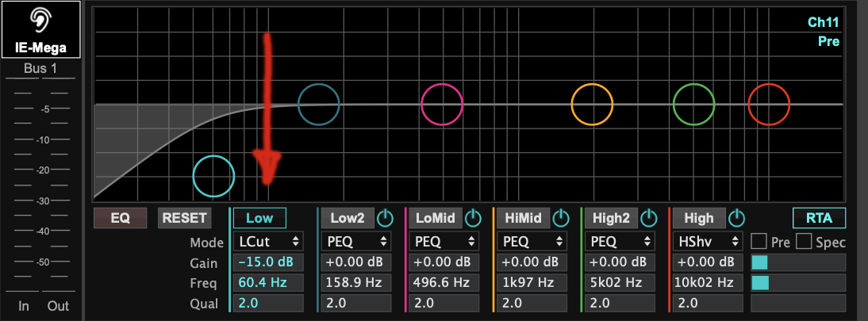Click the RESET button
868x321 pixels.
tap(184, 218)
